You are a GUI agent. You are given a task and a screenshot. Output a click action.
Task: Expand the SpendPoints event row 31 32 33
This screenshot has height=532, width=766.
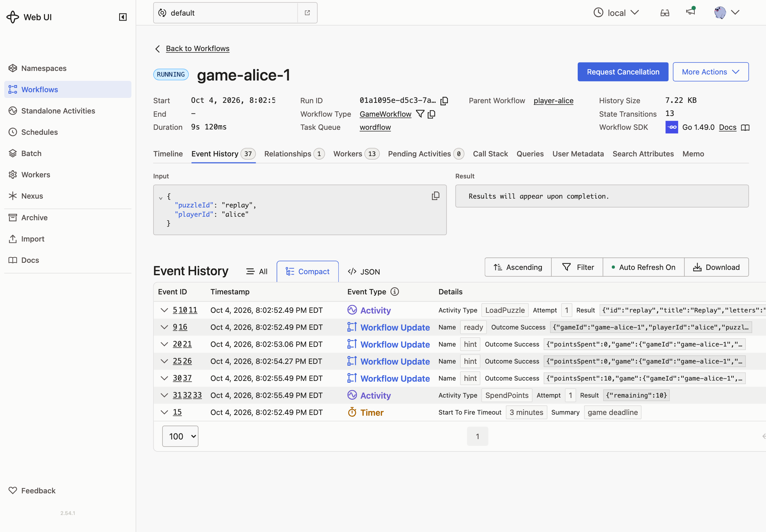click(x=164, y=395)
